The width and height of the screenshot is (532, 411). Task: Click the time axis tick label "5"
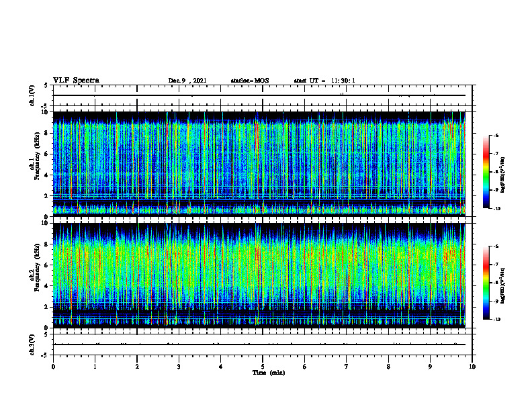click(263, 367)
